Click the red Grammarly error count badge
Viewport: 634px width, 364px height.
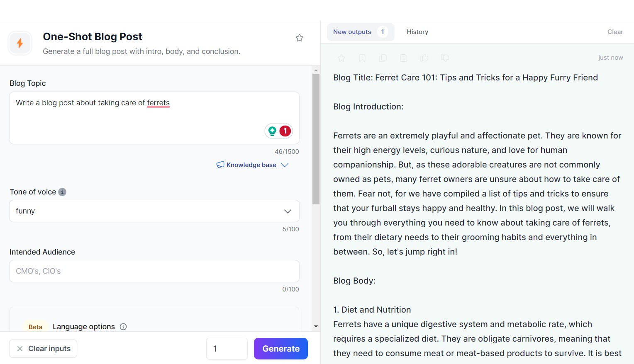click(285, 131)
